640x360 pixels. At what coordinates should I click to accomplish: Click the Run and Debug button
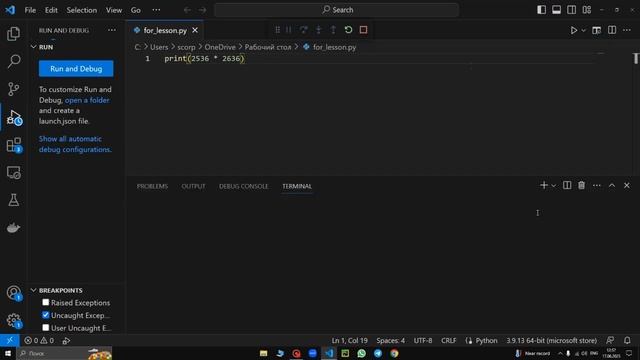[x=76, y=69]
